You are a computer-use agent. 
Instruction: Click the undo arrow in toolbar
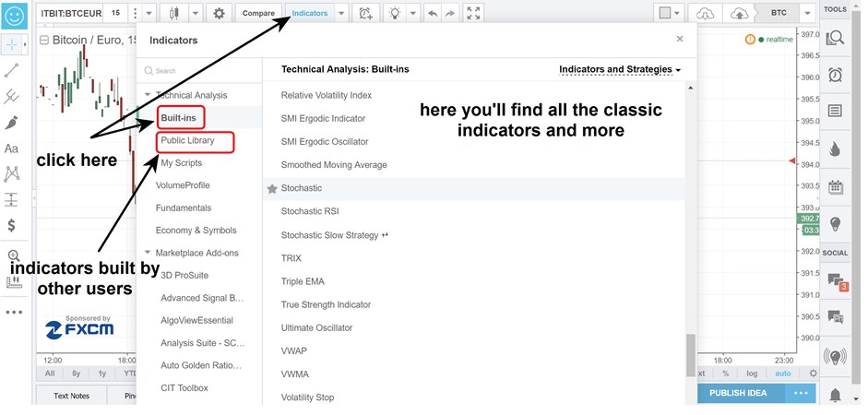pos(432,13)
